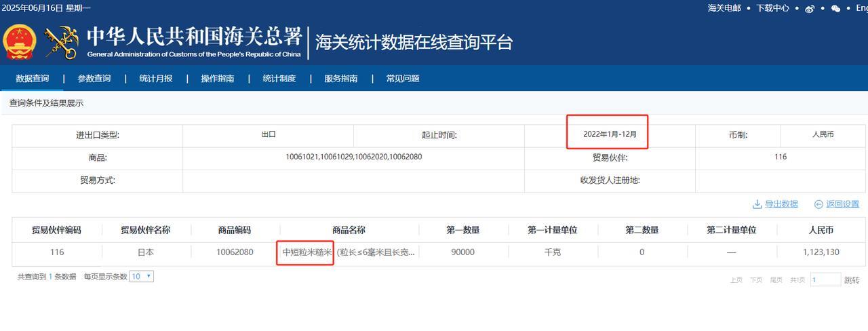Select the 1,123,130 value cell
The image size is (868, 331).
point(821,252)
